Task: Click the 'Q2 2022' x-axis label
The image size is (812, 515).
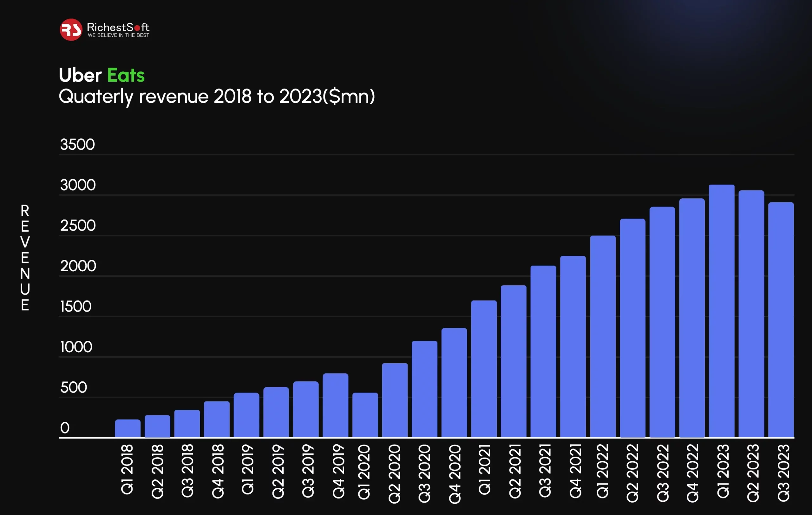Action: 632,473
